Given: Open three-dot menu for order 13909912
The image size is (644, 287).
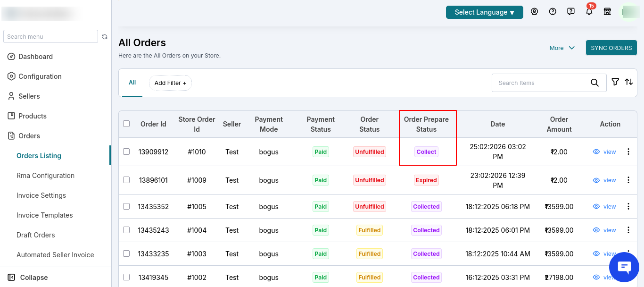Looking at the screenshot, I should click(628, 152).
